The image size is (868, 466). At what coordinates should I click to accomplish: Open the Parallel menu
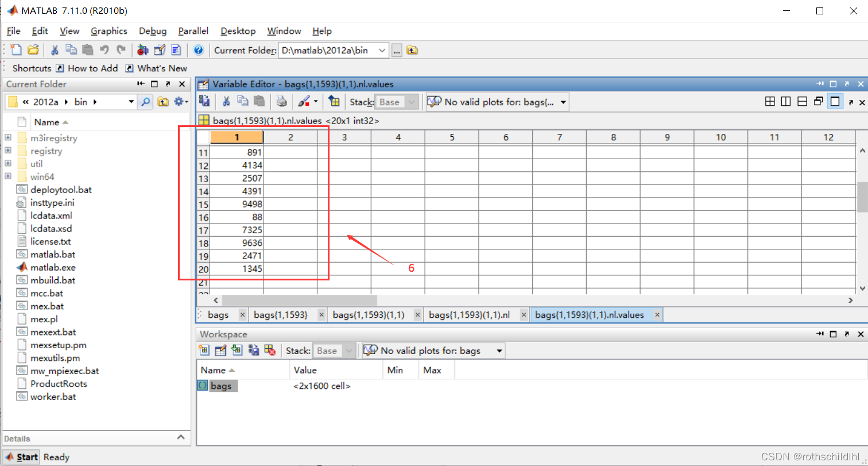[193, 31]
